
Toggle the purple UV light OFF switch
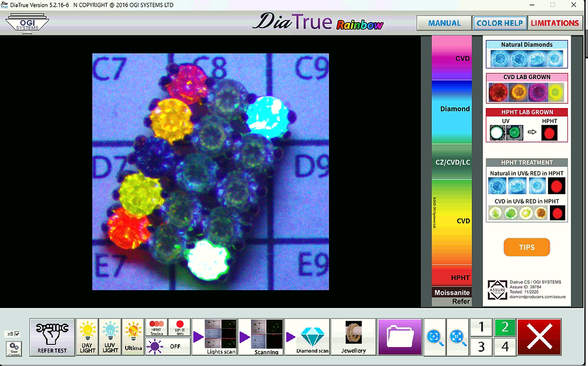pos(168,347)
